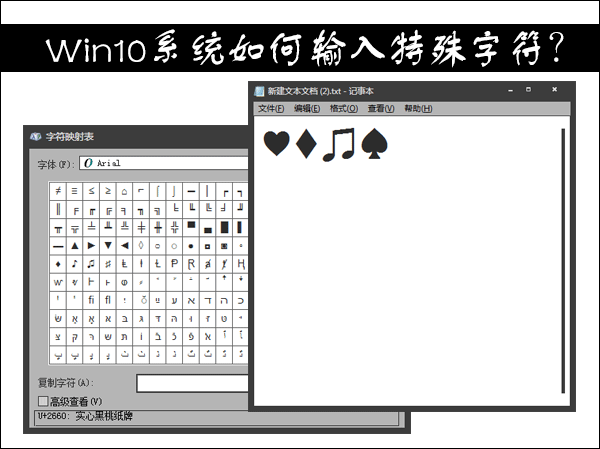Select the double cross ╬ box-drawing cell
Screen dimensions: 600x449
[x=174, y=227]
